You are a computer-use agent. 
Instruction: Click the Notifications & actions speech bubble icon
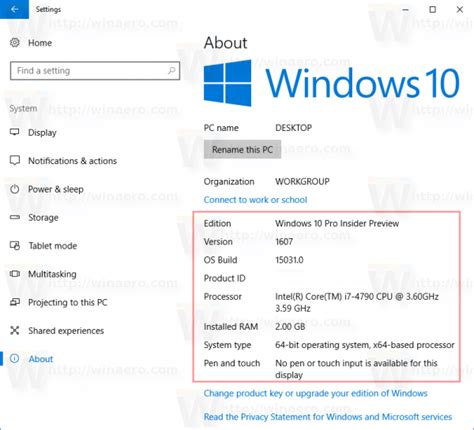click(15, 161)
